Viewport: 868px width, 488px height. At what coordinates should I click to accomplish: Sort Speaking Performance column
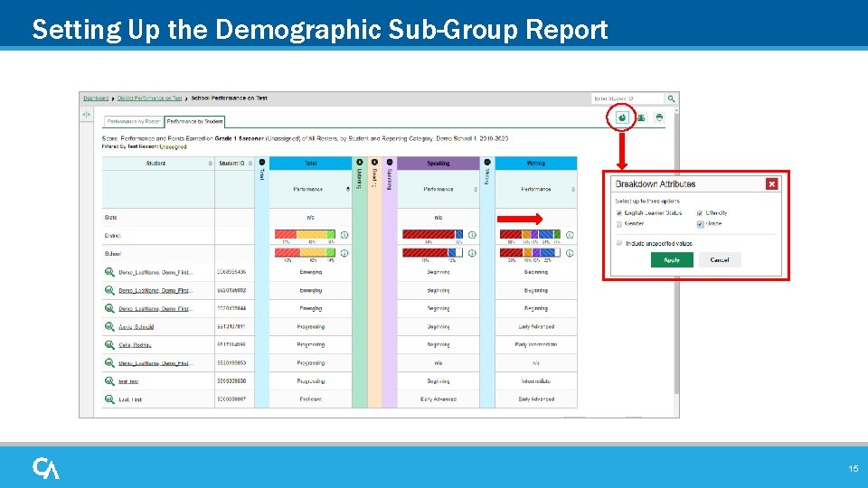(x=476, y=189)
